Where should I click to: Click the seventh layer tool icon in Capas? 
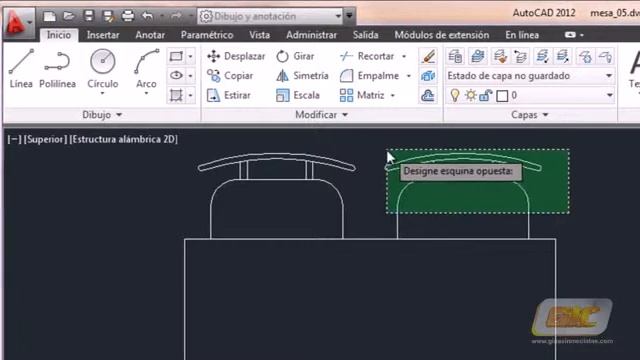585,56
